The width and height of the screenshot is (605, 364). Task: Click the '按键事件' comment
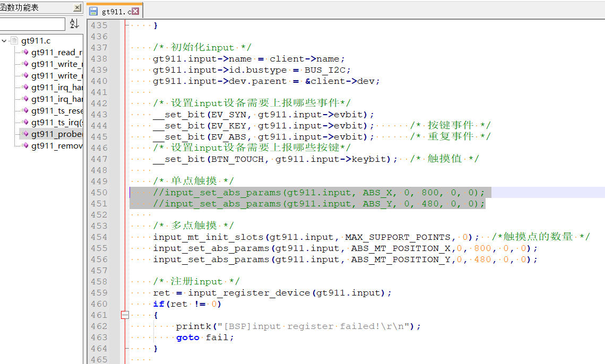pyautogui.click(x=450, y=125)
